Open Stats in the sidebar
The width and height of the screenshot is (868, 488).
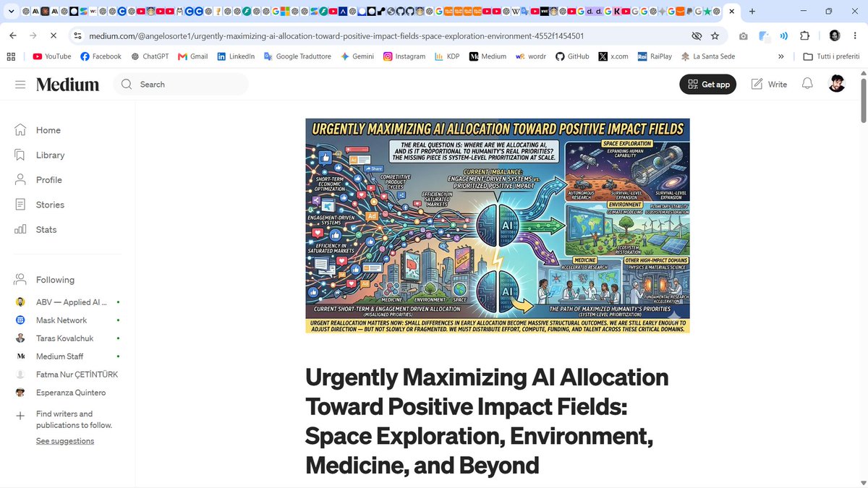point(35,229)
